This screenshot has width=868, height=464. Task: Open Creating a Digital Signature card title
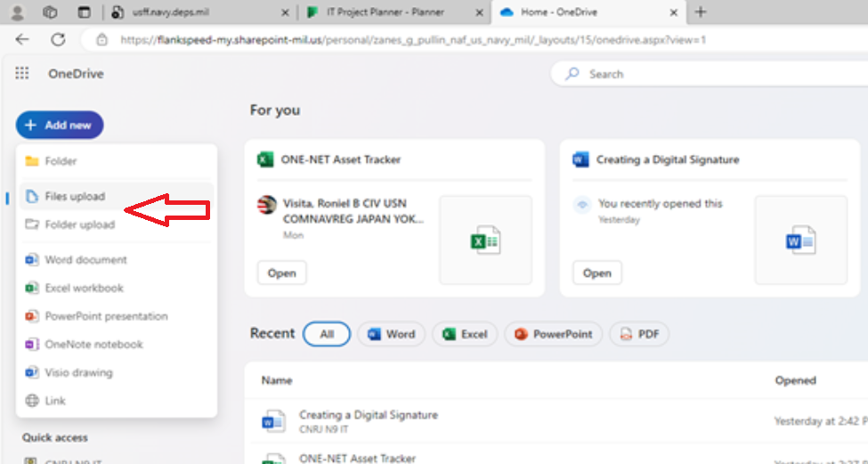tap(668, 159)
